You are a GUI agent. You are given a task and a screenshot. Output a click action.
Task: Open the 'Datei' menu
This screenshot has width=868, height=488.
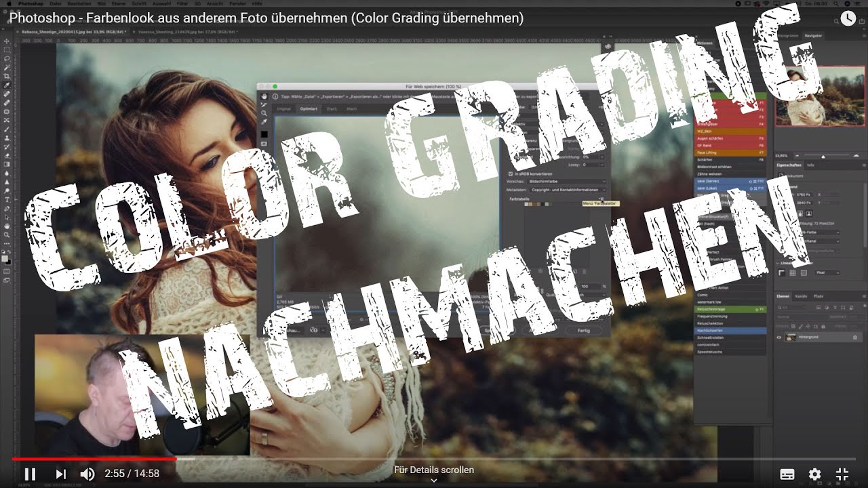[56, 3]
